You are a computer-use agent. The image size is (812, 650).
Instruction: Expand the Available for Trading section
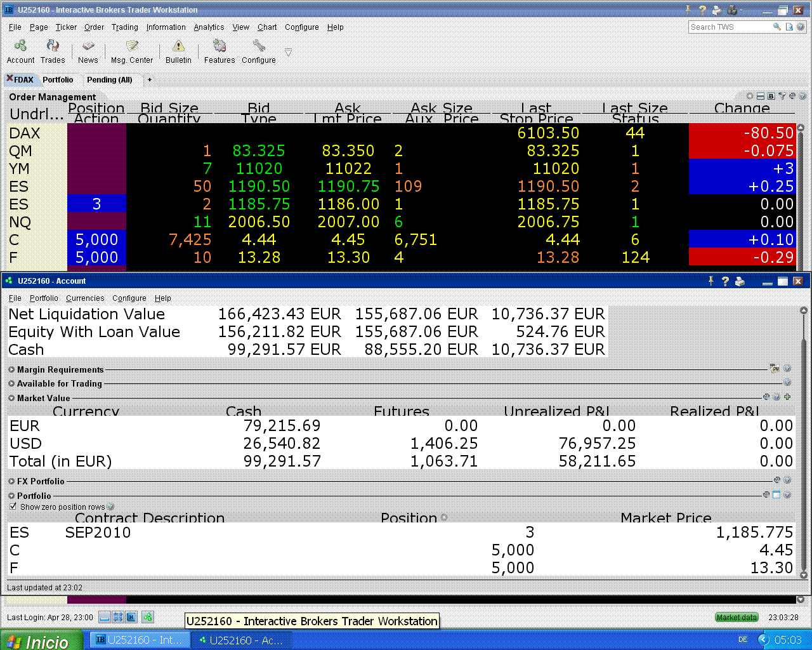(x=11, y=383)
